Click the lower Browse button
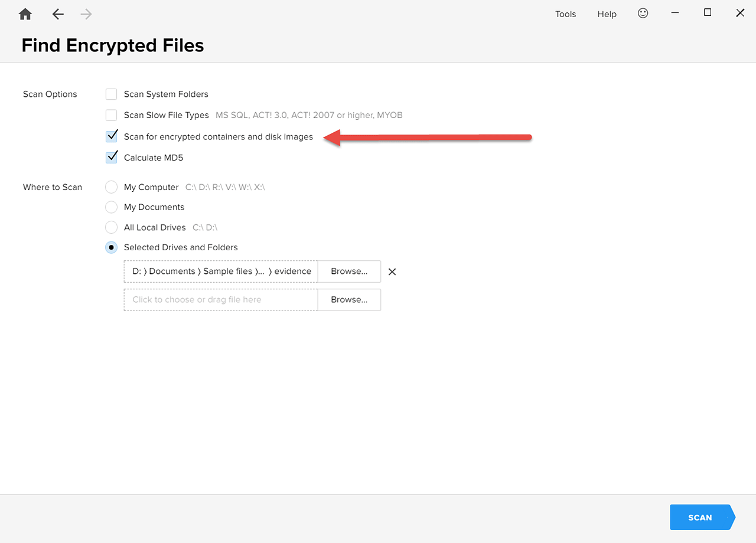Image resolution: width=756 pixels, height=543 pixels. (348, 300)
